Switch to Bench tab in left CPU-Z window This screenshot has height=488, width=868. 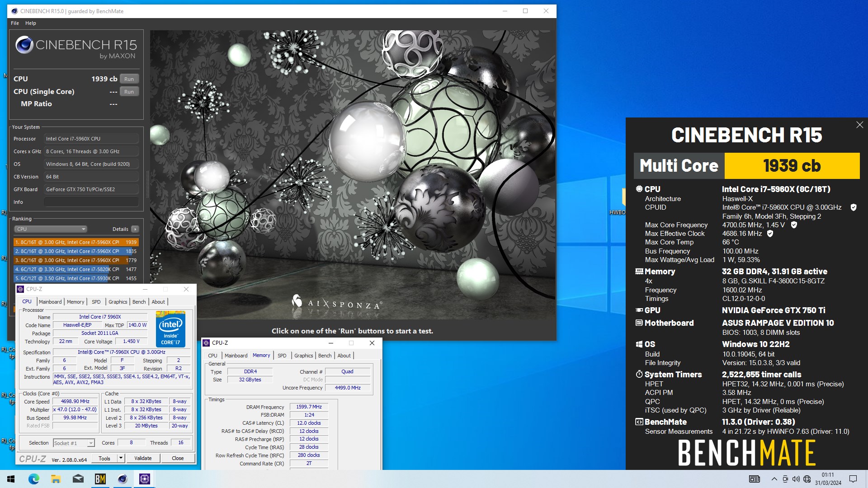point(139,302)
